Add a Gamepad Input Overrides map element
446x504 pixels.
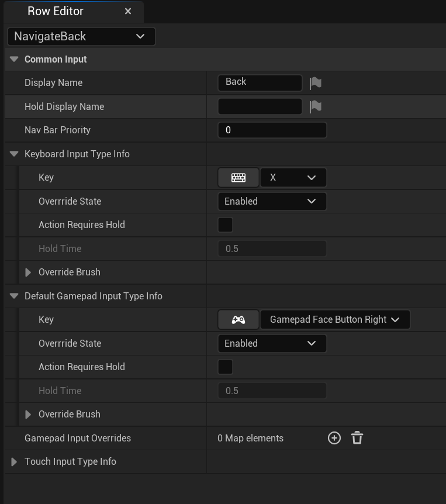(334, 438)
